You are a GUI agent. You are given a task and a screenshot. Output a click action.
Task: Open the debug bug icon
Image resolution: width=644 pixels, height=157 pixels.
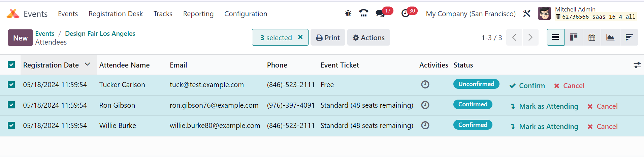coord(348,14)
